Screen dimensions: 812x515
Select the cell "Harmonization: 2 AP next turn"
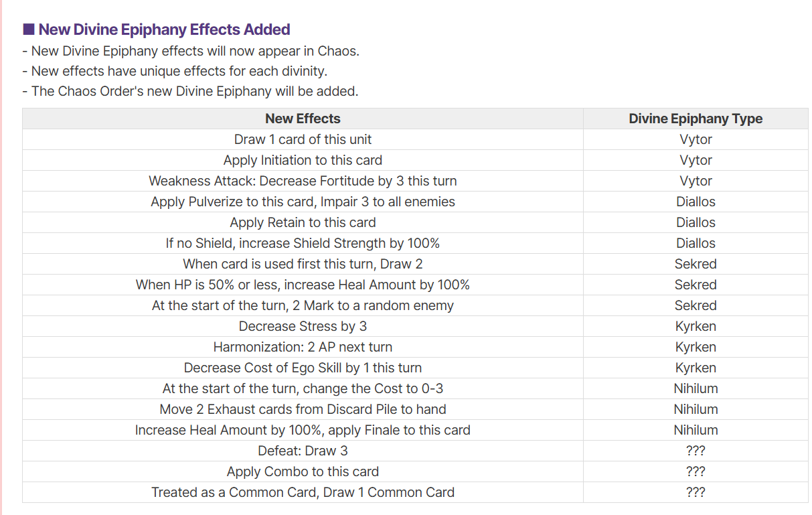303,347
